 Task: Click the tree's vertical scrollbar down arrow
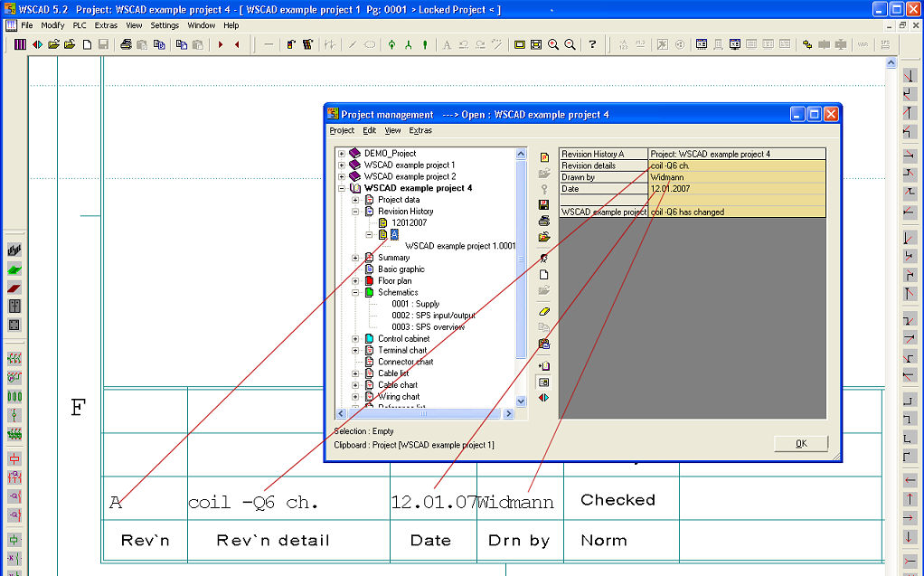tap(521, 401)
